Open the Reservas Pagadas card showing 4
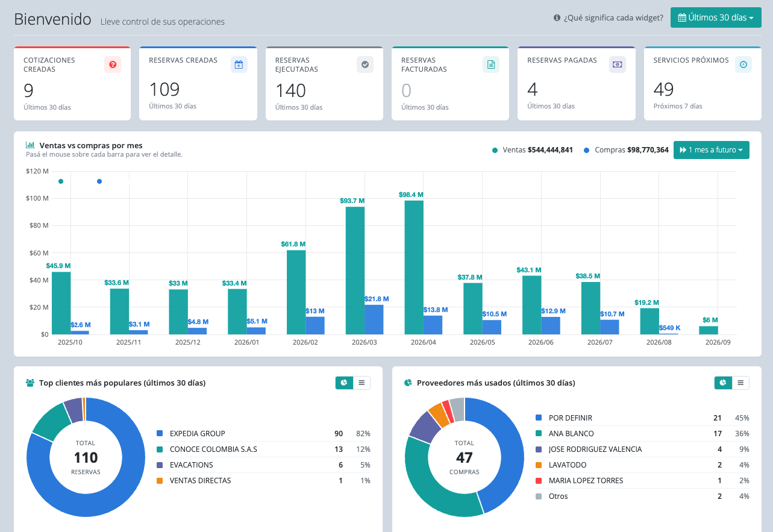The image size is (773, 532). (x=577, y=84)
